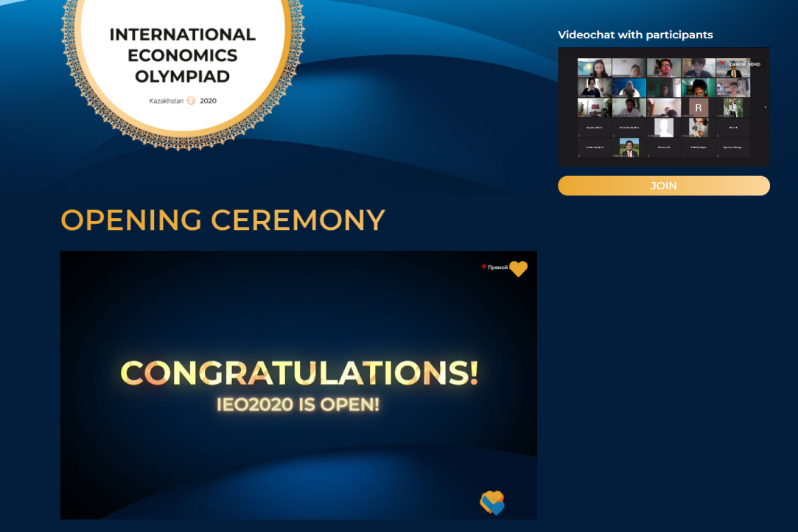Select the bottom-row participant wearing a red tie

pyautogui.click(x=629, y=147)
